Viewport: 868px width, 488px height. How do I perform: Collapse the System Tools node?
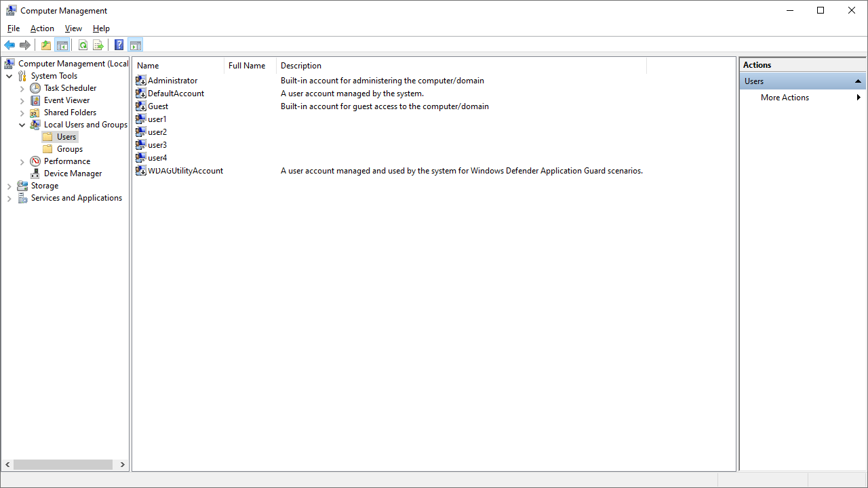[x=9, y=76]
